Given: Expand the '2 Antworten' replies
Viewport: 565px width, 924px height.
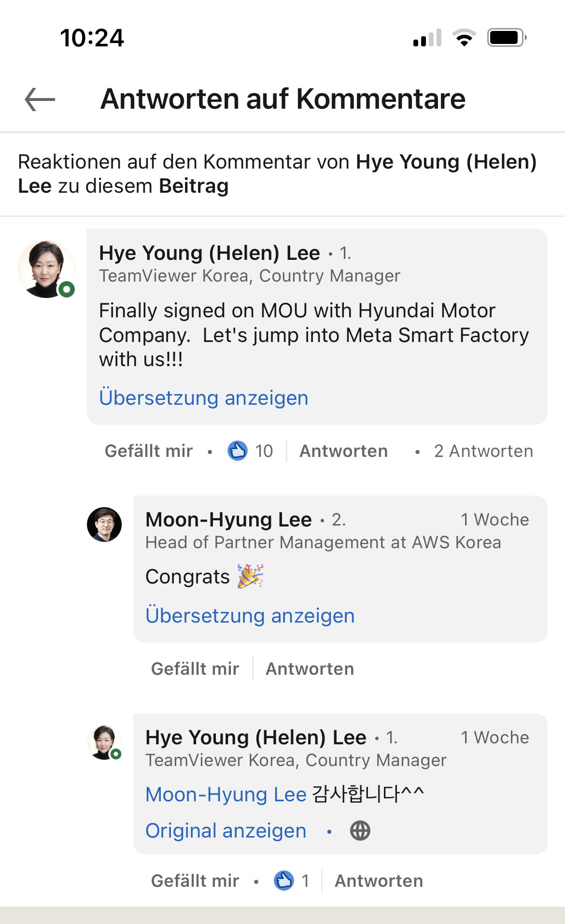Looking at the screenshot, I should coord(483,451).
